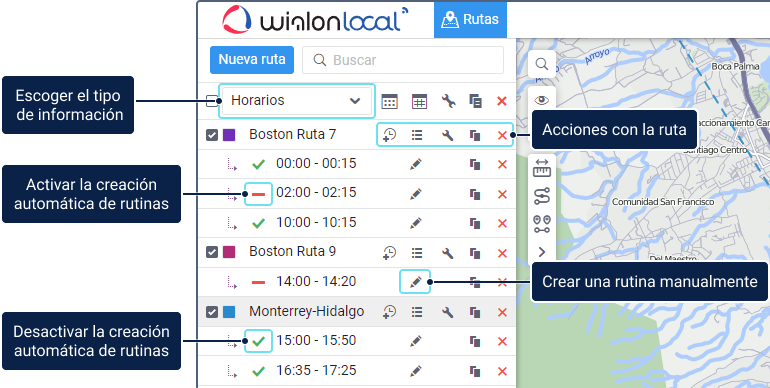
Task: Switch to the Rutas tab
Action: pyautogui.click(x=470, y=20)
